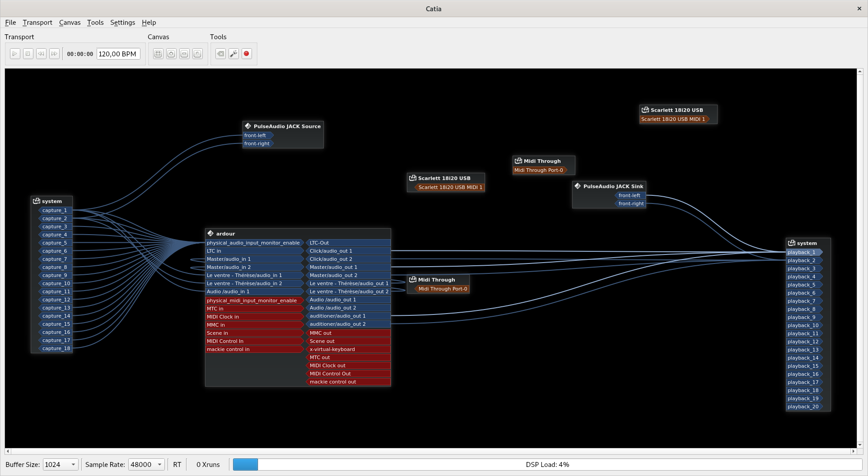Click the canvas vertical scrollbar up arrow
The width and height of the screenshot is (868, 476).
[860, 71]
